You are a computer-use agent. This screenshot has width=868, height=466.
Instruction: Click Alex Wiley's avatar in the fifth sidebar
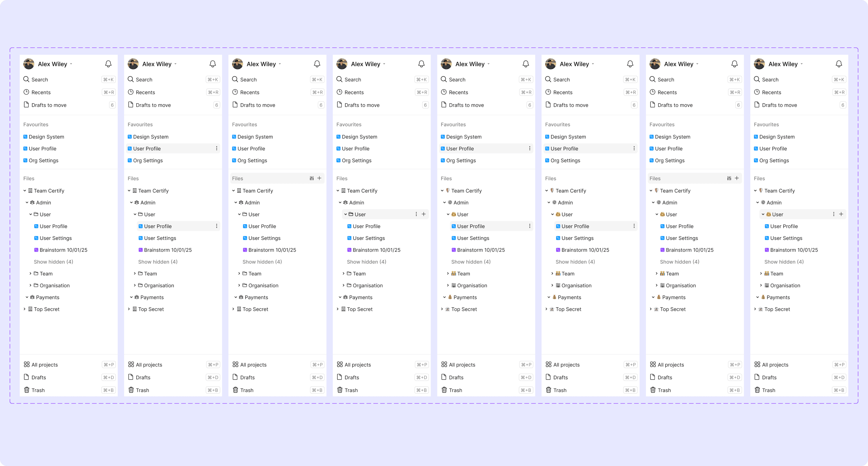tap(446, 64)
